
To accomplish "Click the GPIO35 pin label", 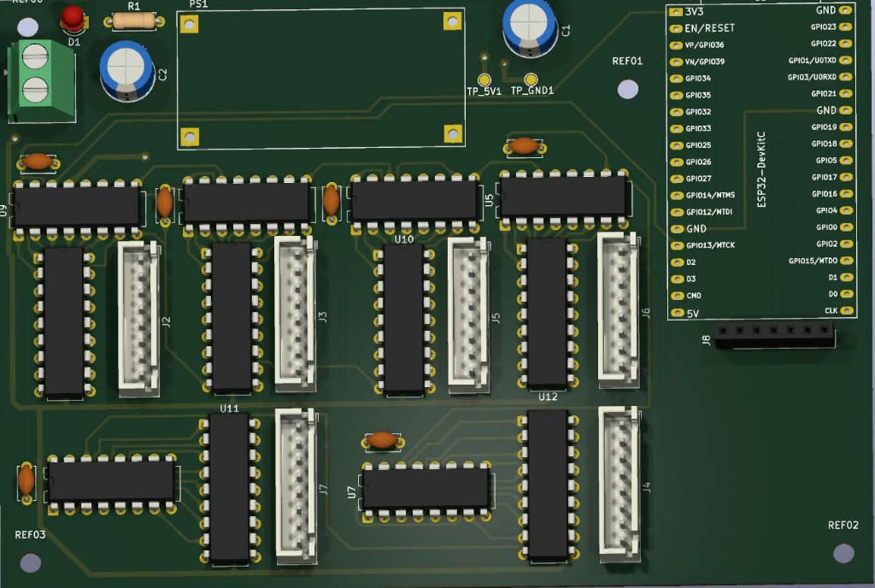I will pos(698,95).
